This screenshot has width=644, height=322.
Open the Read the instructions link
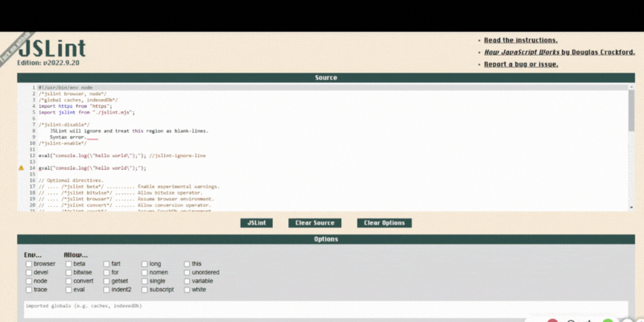coord(521,40)
